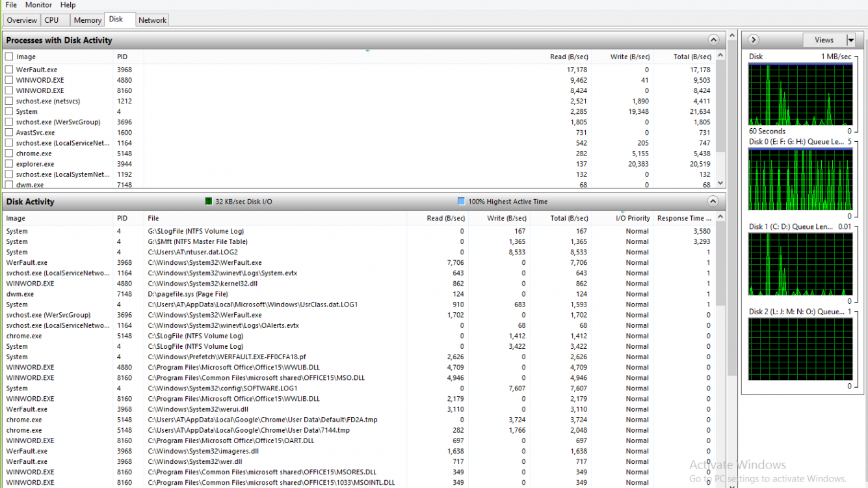Select the WERFAULT.EXE-FF0CFA18.pf prefetch row
868x488 pixels.
coord(359,357)
